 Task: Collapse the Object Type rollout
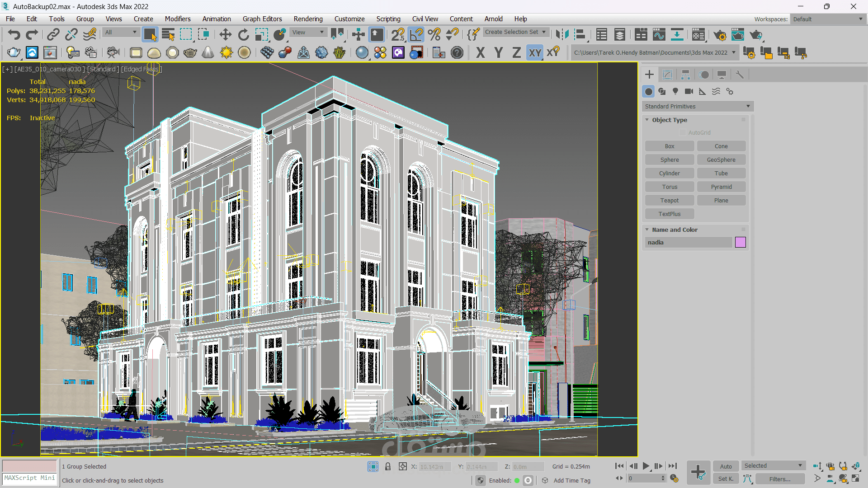click(669, 120)
